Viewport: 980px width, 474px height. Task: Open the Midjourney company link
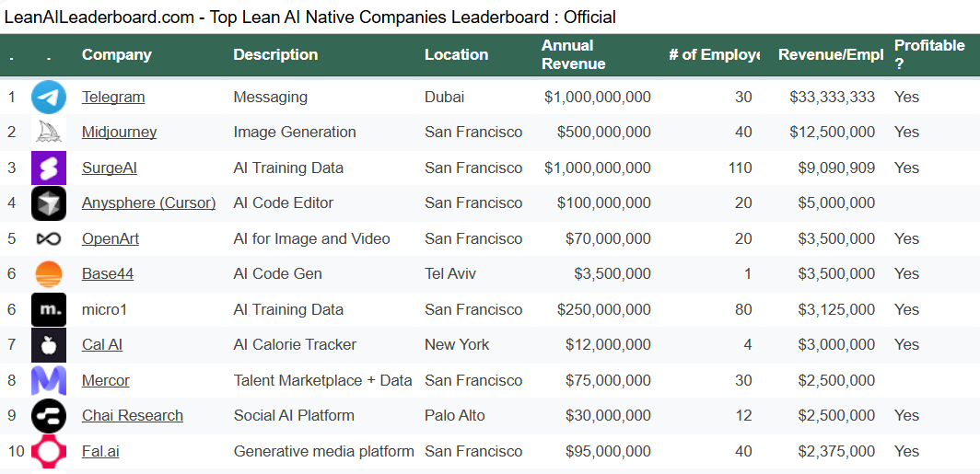coord(119,133)
